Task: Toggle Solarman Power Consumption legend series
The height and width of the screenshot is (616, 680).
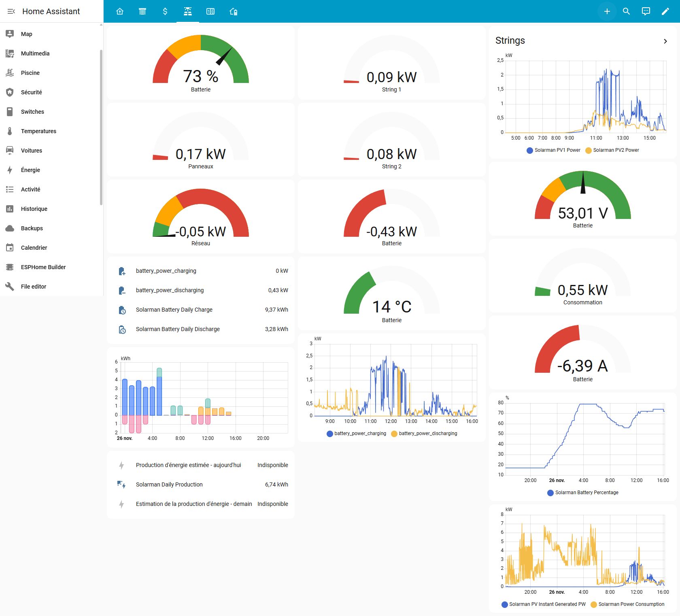Action: tap(627, 604)
